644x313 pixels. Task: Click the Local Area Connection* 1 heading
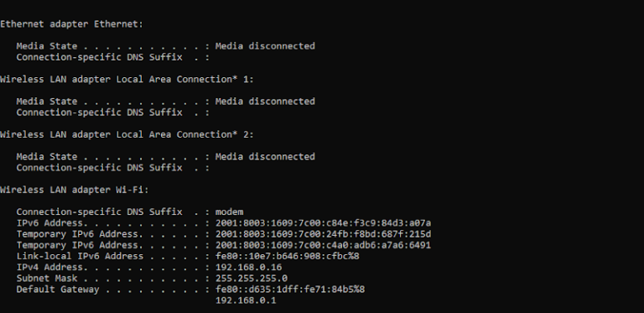(x=127, y=79)
